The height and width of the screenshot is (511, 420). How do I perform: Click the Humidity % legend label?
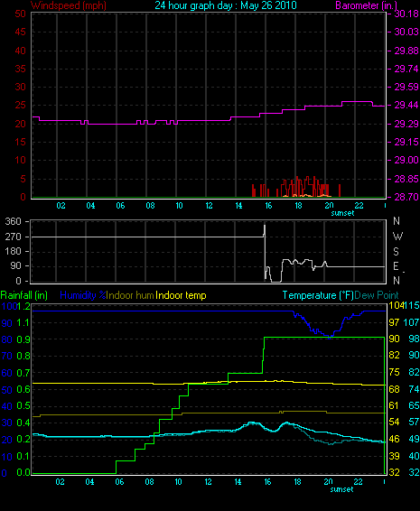pyautogui.click(x=83, y=295)
